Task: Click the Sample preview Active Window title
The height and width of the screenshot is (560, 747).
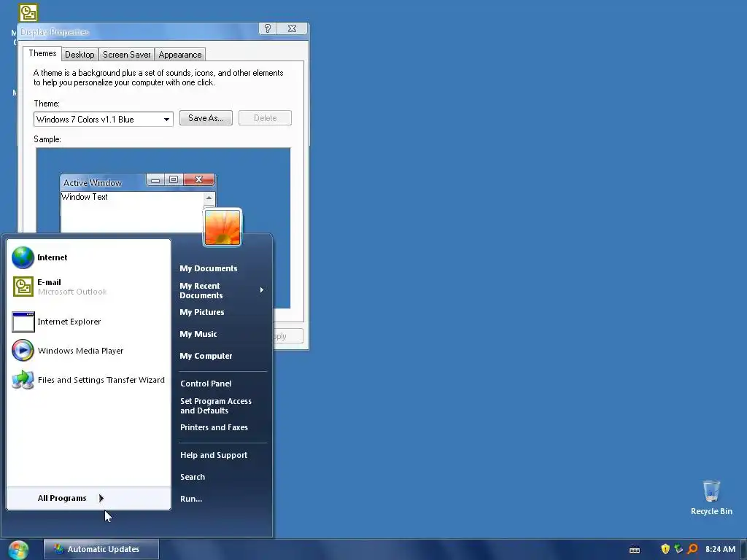Action: click(x=93, y=183)
